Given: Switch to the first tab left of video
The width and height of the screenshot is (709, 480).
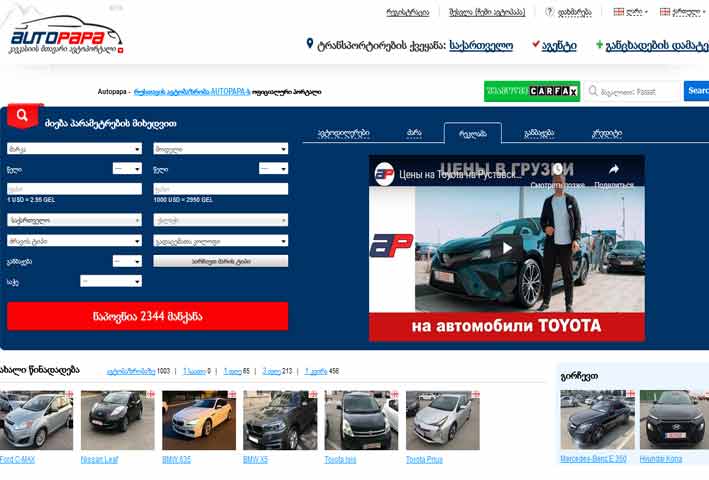Looking at the screenshot, I should (x=344, y=133).
